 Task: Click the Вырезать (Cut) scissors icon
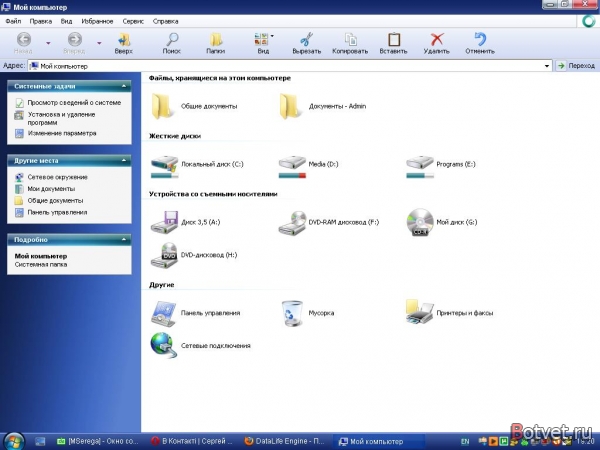(x=307, y=39)
